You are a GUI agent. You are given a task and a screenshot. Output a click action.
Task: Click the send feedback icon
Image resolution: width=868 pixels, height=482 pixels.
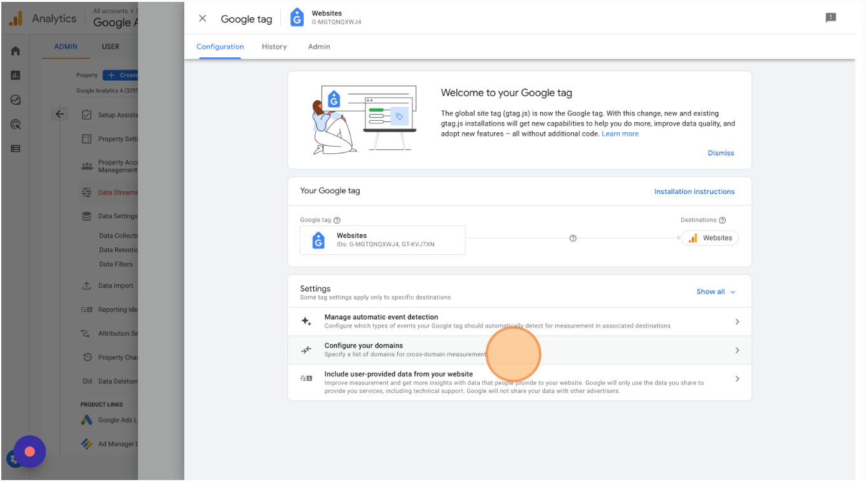point(831,18)
